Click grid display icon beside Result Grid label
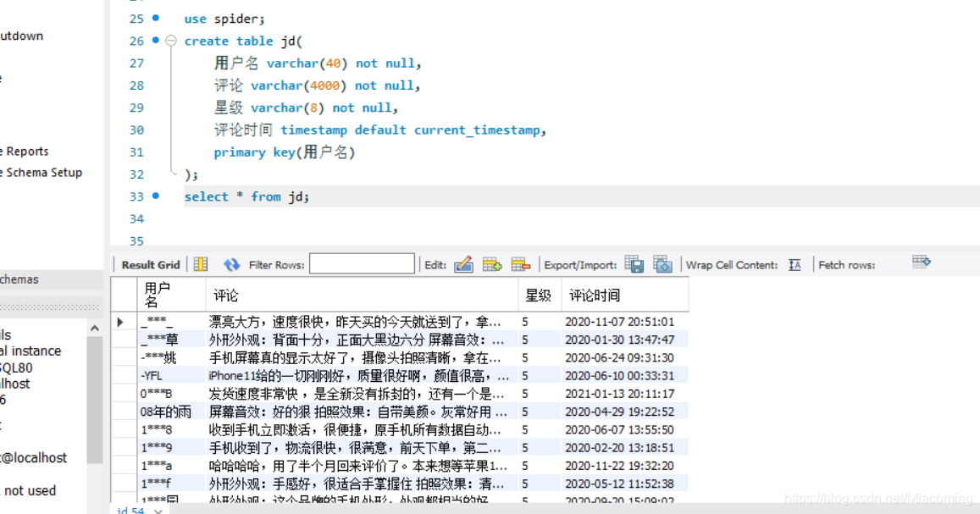 (x=201, y=264)
